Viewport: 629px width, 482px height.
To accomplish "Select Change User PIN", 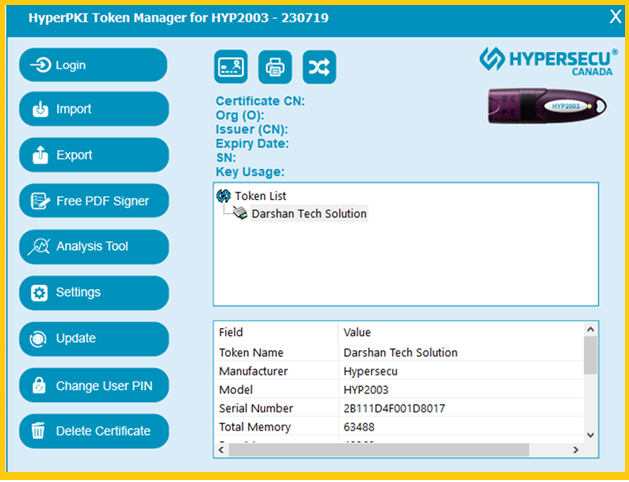I will pos(94,385).
